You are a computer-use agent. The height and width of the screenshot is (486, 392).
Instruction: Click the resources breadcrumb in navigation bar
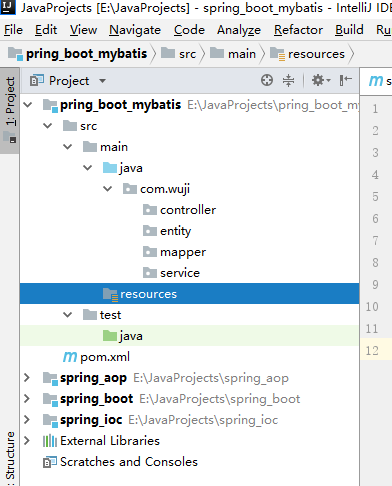coord(307,54)
